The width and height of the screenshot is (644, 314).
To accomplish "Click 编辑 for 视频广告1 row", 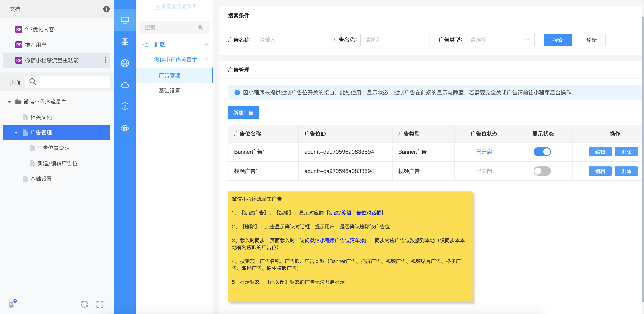I will 600,171.
